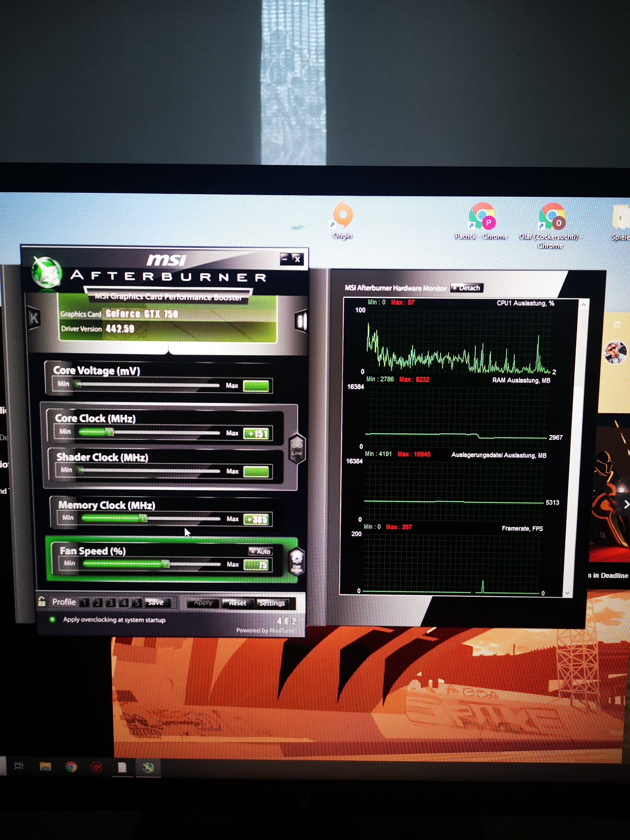Image resolution: width=630 pixels, height=840 pixels.
Task: Select profile slot 1
Action: [85, 602]
